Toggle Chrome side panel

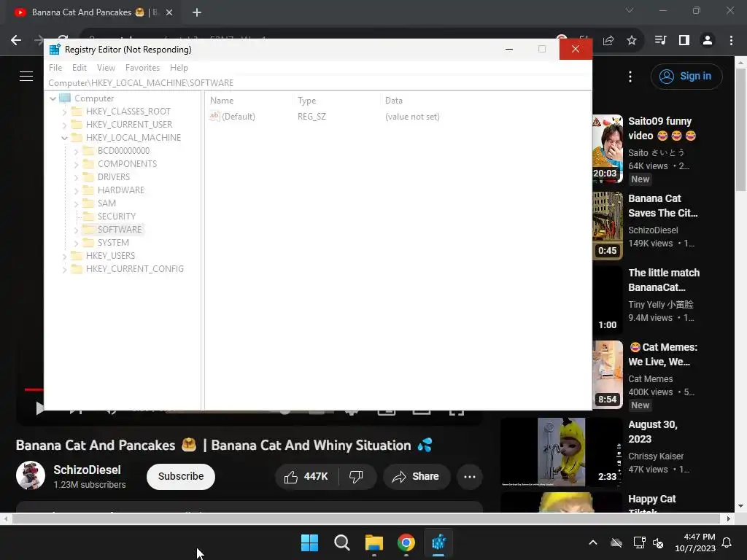coord(684,41)
